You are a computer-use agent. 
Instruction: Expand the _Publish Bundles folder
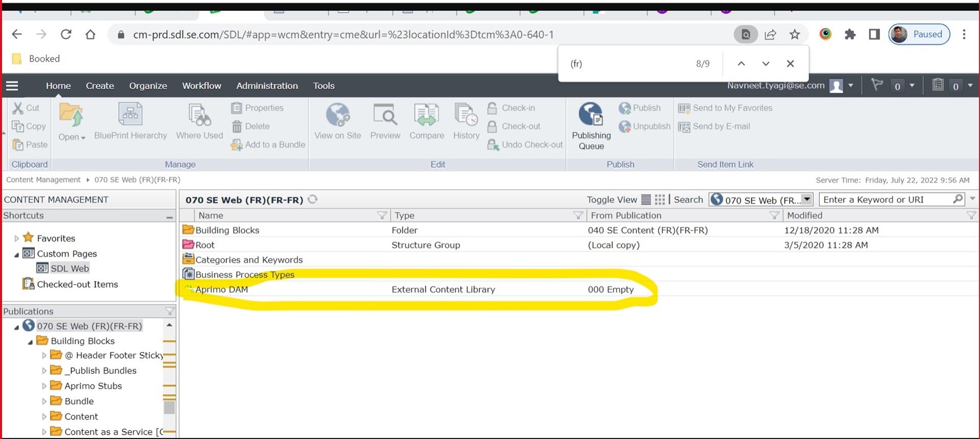(44, 370)
